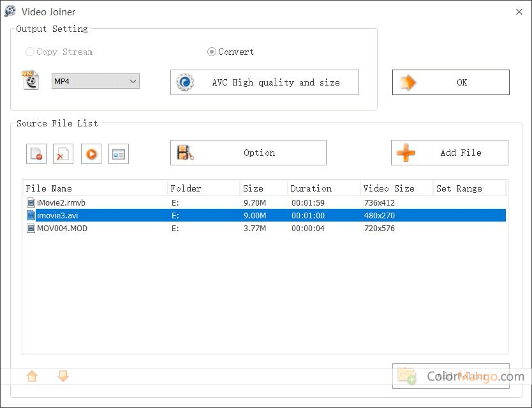Sort the list by the Duration column
532x408 pixels.
tap(323, 188)
